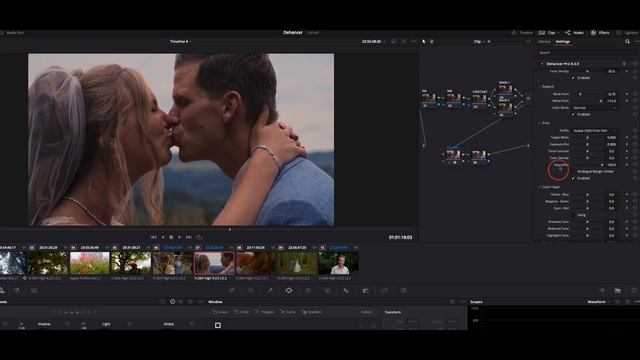Image resolution: width=640 pixels, height=360 pixels.
Task: Add a Curve power window
Action: 288,312
